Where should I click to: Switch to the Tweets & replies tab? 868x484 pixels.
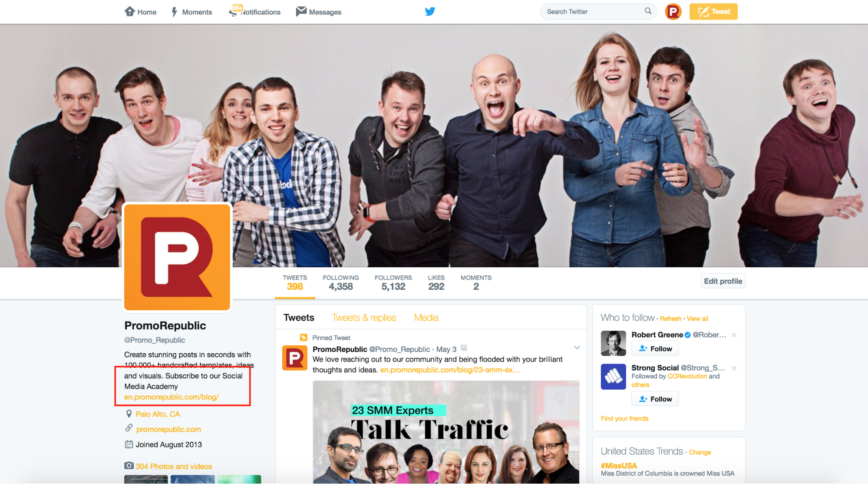(364, 318)
